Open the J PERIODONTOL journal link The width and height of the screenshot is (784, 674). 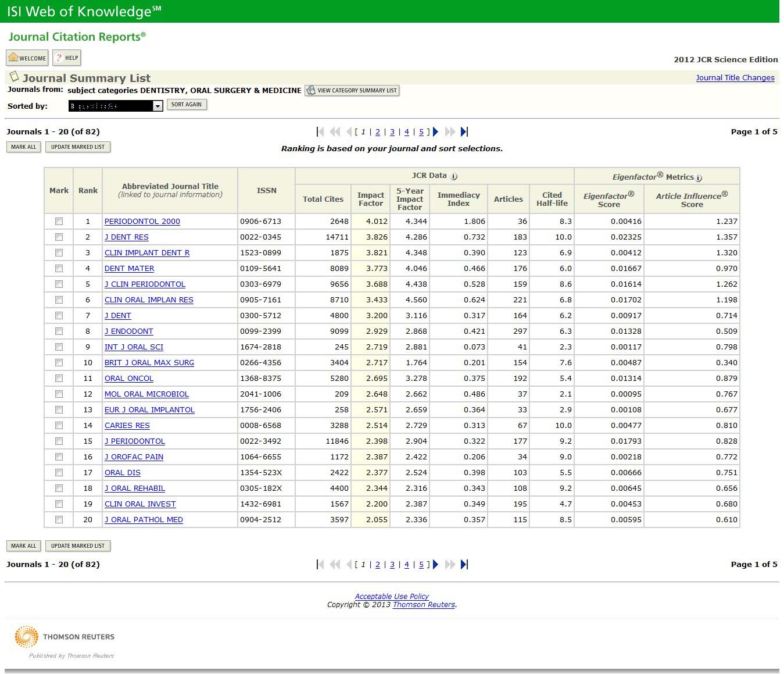[135, 441]
